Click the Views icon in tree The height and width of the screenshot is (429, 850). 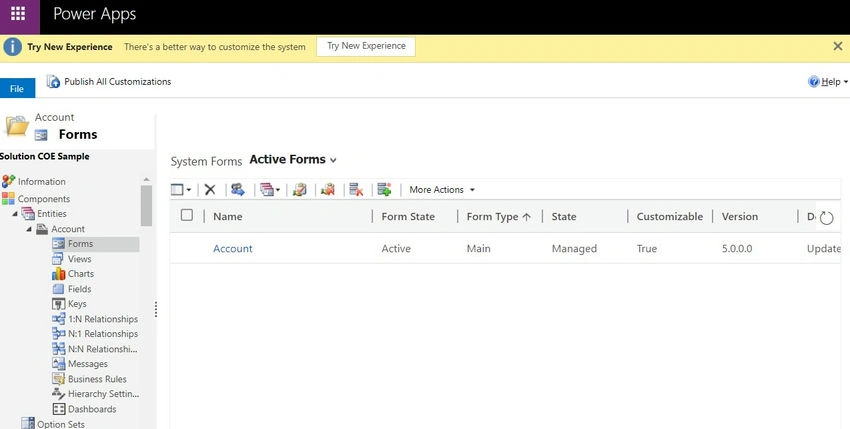[58, 259]
